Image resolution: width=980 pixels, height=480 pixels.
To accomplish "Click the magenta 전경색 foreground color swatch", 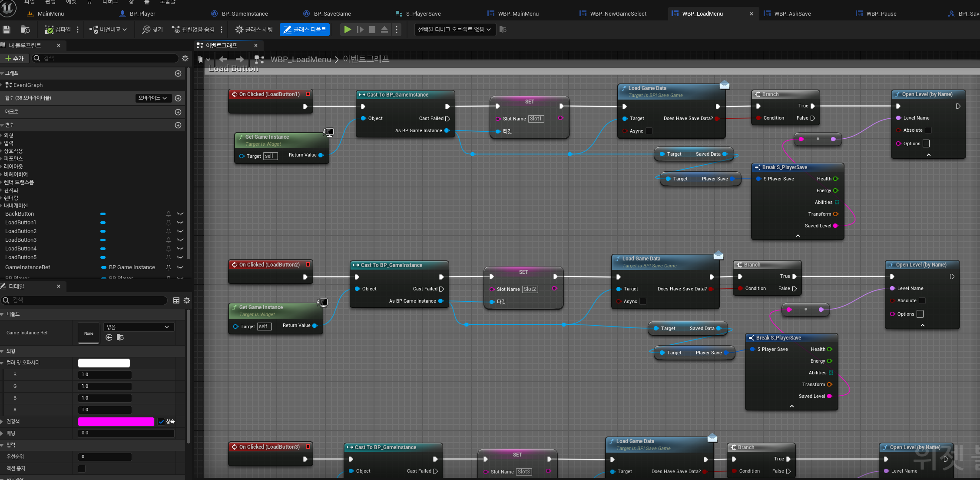I will coord(116,422).
